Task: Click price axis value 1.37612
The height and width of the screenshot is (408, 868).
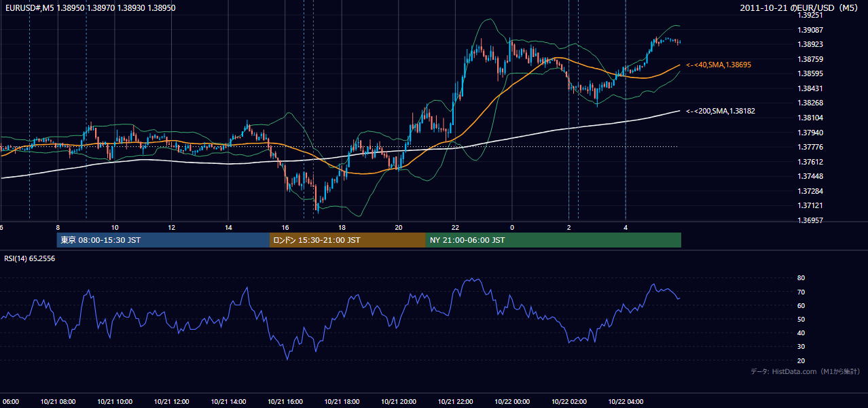Action: coord(810,162)
